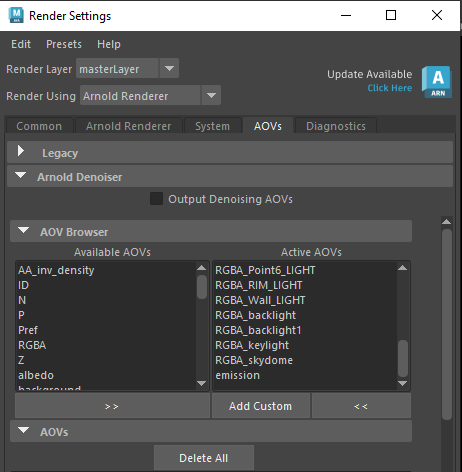462x472 pixels.
Task: Click the Arnold ARN logo icon
Action: coord(437,82)
